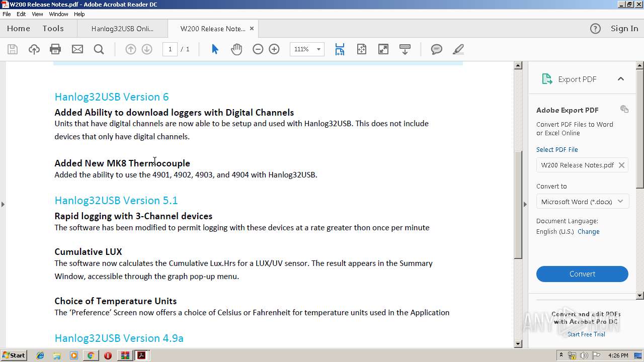644x362 pixels.
Task: Open the File menu
Action: pos(7,14)
